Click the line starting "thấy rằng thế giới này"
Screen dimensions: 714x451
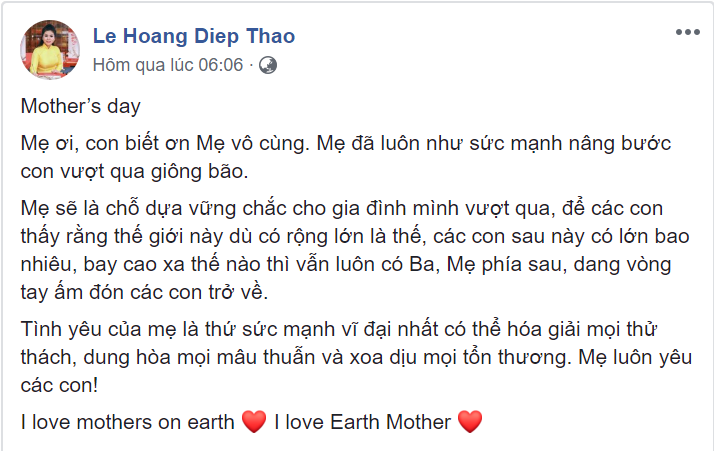357,237
